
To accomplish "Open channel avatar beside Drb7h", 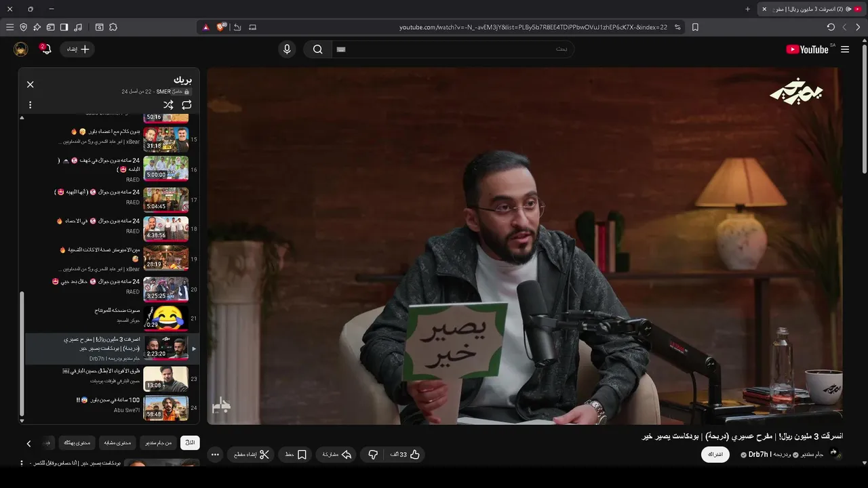I will [834, 453].
